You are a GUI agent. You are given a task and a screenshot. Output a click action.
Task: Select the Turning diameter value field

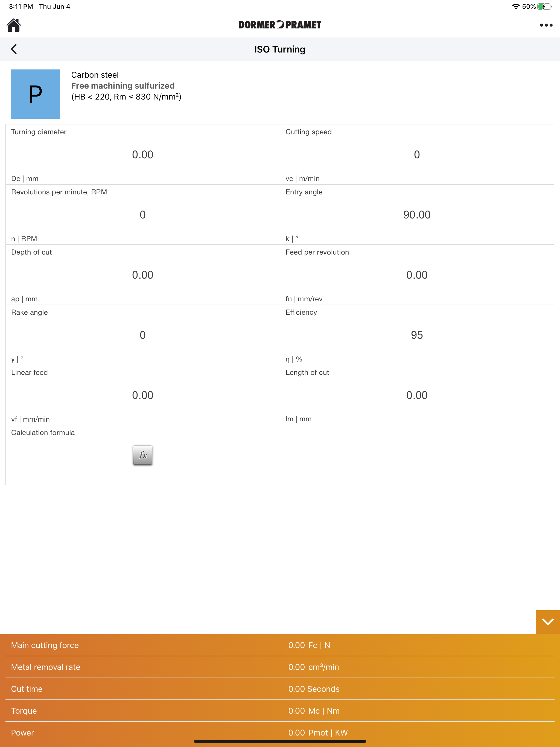click(x=142, y=155)
